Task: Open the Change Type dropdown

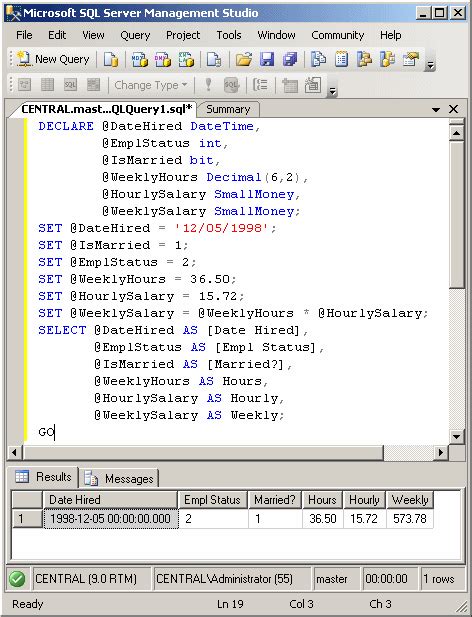Action: pyautogui.click(x=151, y=85)
